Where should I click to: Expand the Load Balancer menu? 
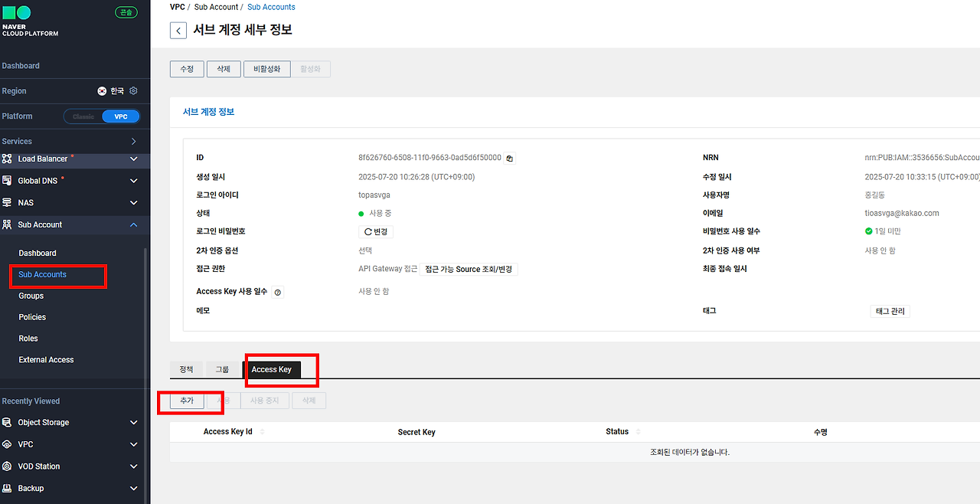pyautogui.click(x=134, y=159)
